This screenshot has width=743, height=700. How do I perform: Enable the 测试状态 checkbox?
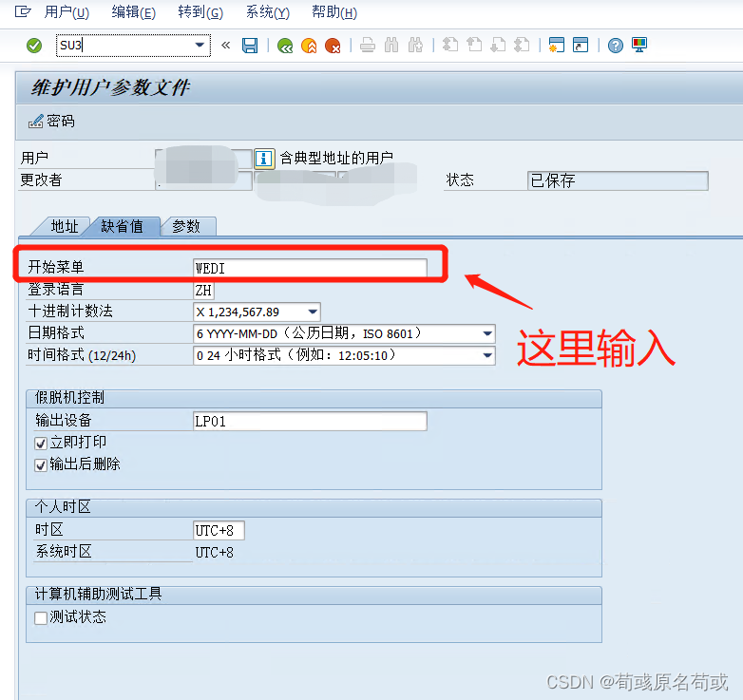pos(41,618)
